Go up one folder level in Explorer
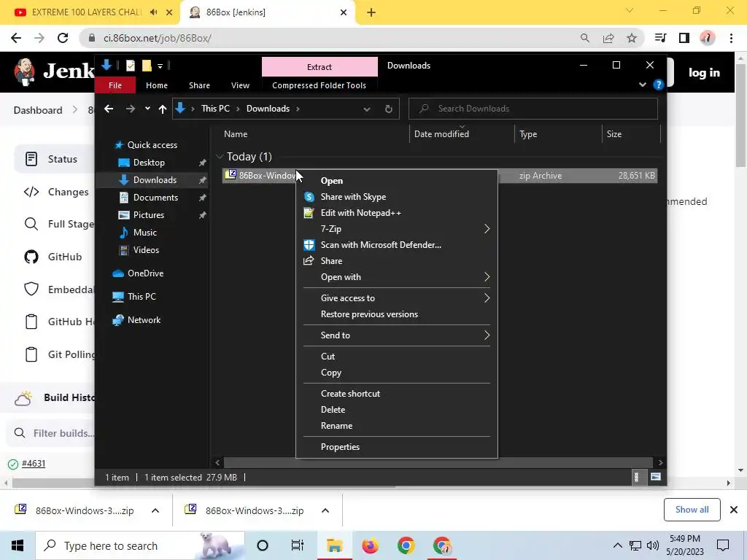The width and height of the screenshot is (747, 560). coord(163,109)
